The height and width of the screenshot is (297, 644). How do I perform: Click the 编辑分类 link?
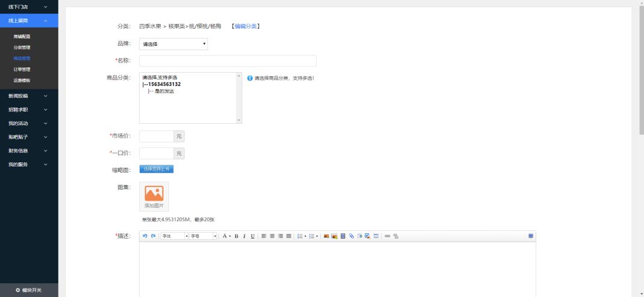[x=245, y=26]
